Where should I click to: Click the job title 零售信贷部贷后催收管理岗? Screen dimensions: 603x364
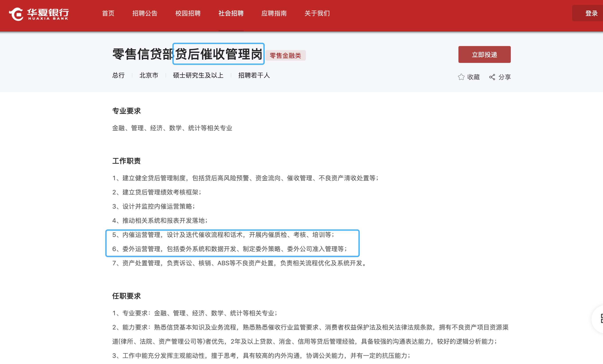188,54
